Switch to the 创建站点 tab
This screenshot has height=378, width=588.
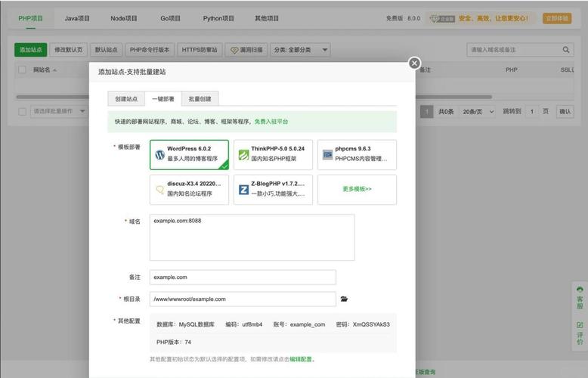[126, 99]
